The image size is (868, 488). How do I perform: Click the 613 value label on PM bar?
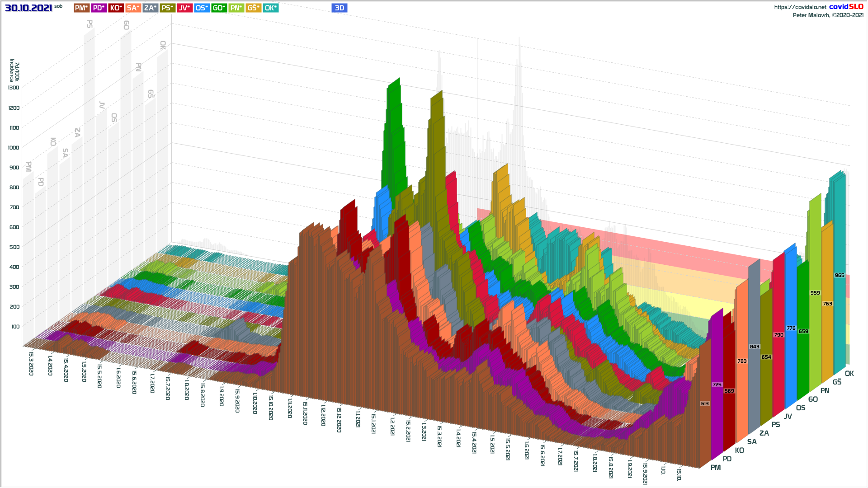point(704,404)
